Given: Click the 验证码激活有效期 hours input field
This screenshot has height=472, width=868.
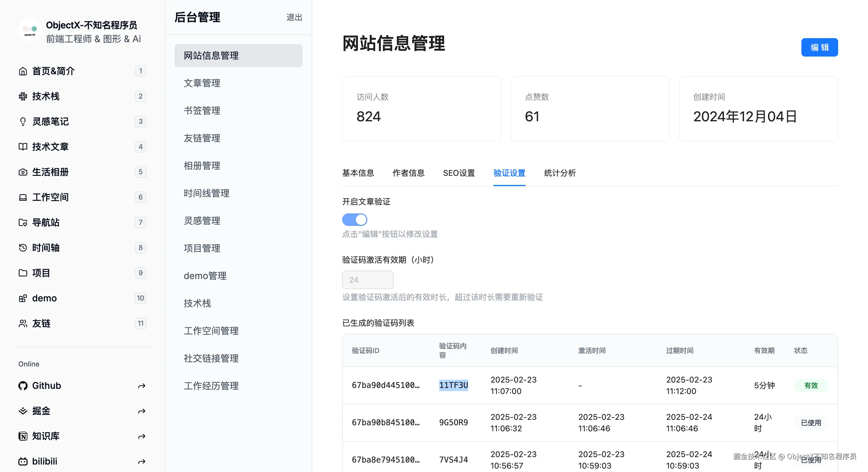Looking at the screenshot, I should coord(368,280).
